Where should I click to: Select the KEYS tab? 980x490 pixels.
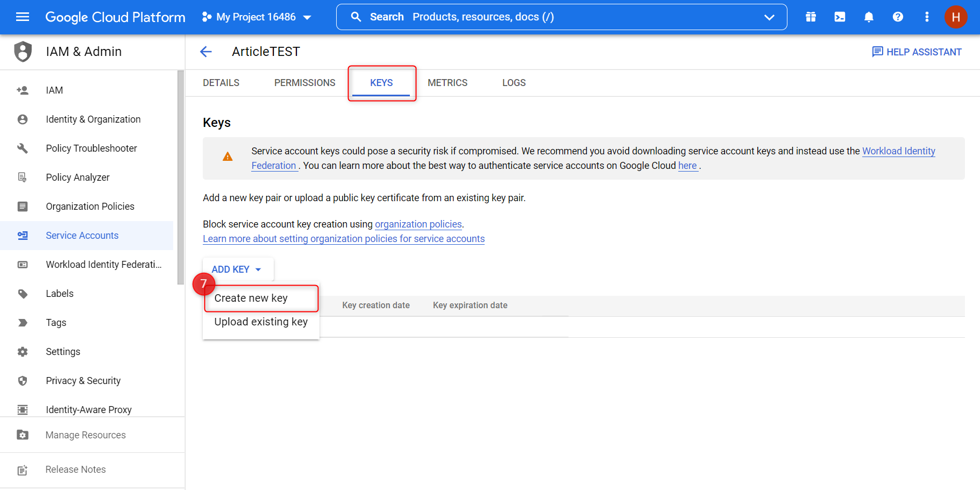point(381,83)
